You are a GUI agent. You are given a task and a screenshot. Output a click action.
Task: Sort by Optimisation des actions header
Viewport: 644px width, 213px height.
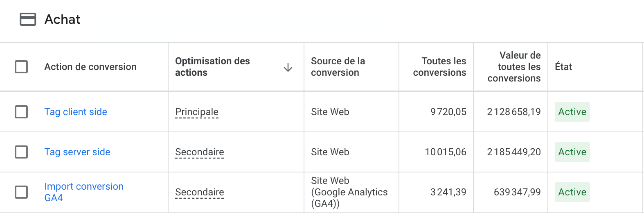(x=212, y=67)
